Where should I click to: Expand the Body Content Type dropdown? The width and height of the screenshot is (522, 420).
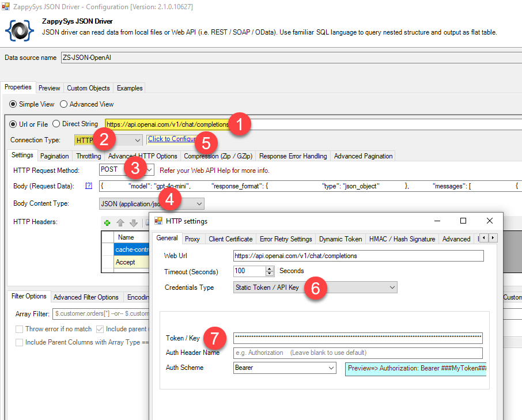(x=199, y=204)
